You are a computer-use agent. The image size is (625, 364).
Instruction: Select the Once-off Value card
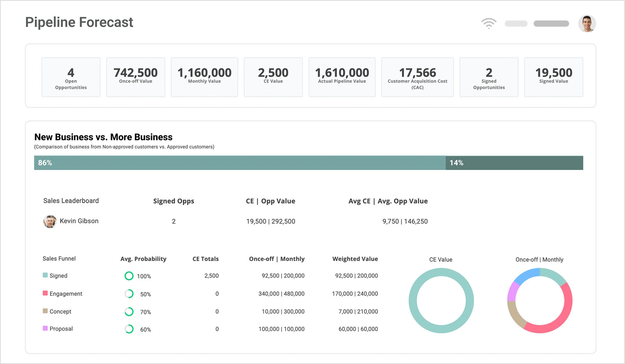click(136, 77)
